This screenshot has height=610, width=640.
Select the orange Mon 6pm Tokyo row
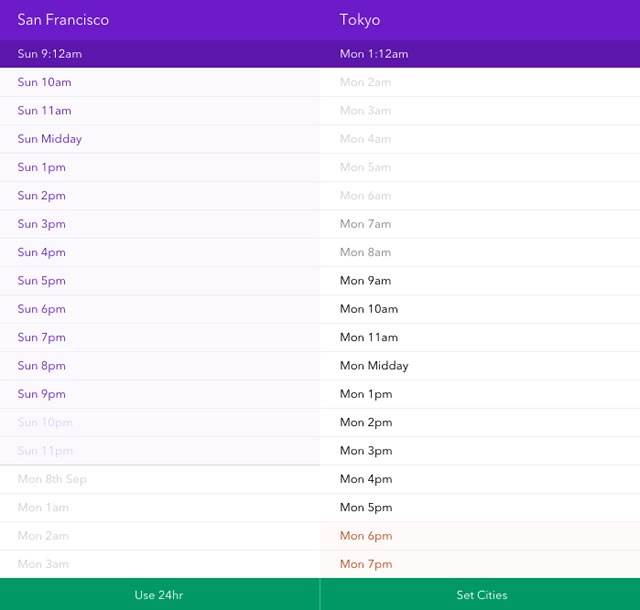[x=480, y=536]
